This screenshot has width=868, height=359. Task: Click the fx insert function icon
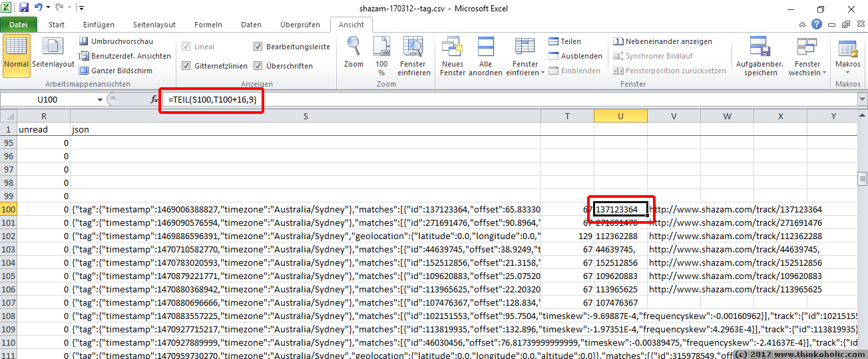(x=154, y=100)
